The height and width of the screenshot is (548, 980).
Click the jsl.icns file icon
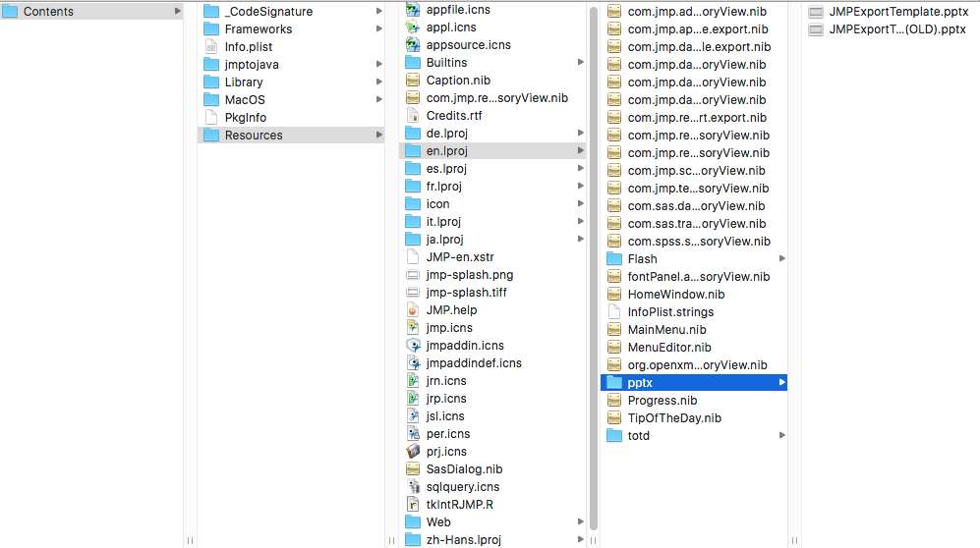(x=413, y=415)
